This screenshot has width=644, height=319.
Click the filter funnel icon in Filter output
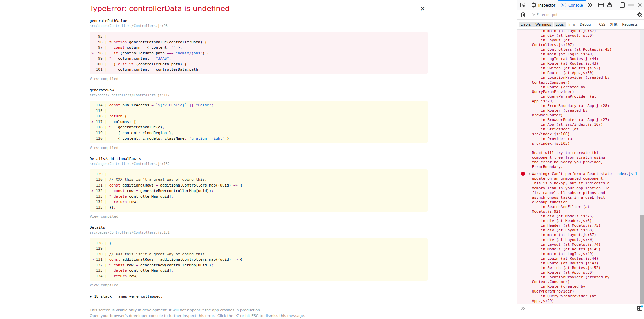click(533, 15)
